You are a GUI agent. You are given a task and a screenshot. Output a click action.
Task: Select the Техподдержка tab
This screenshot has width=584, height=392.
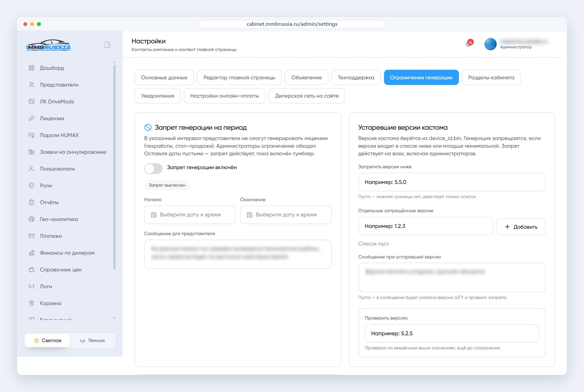coord(356,78)
